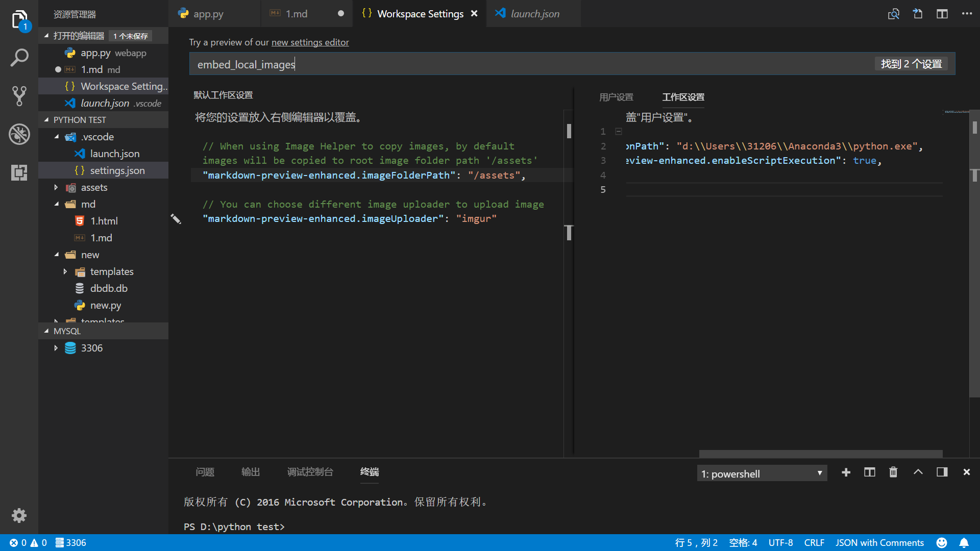Click the open preview search icon top right
The height and width of the screenshot is (551, 980).
(894, 14)
